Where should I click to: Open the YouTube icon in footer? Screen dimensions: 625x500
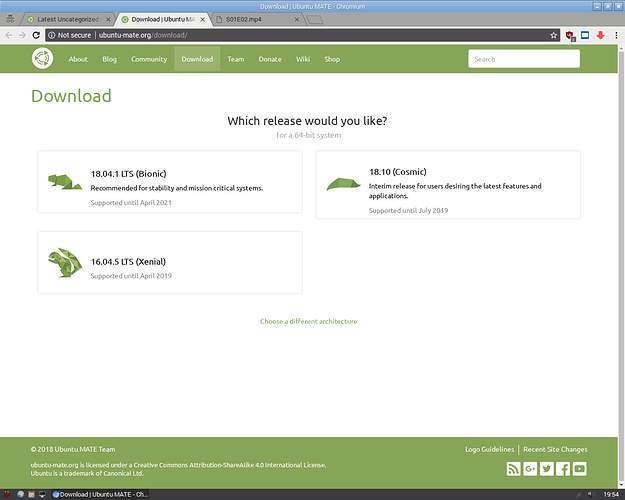coord(580,469)
